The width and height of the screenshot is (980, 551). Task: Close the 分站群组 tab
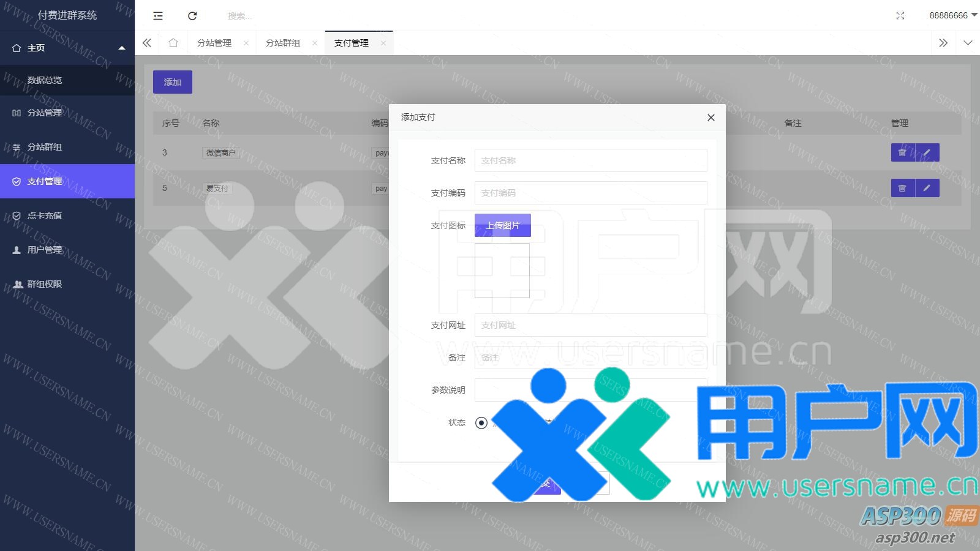point(315,43)
